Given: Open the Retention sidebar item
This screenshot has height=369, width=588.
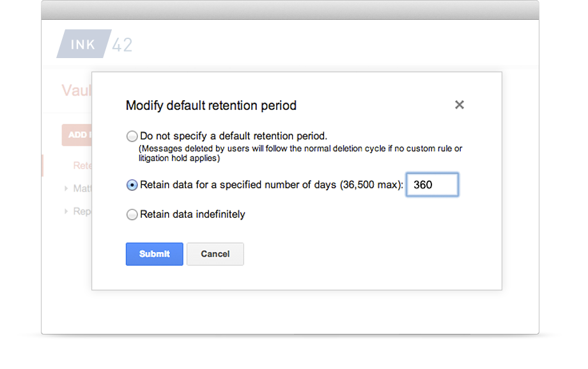Looking at the screenshot, I should pyautogui.click(x=82, y=165).
